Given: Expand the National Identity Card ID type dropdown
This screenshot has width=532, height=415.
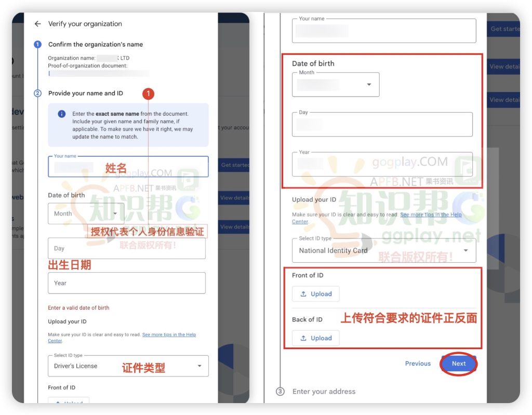Looking at the screenshot, I should coord(383,250).
